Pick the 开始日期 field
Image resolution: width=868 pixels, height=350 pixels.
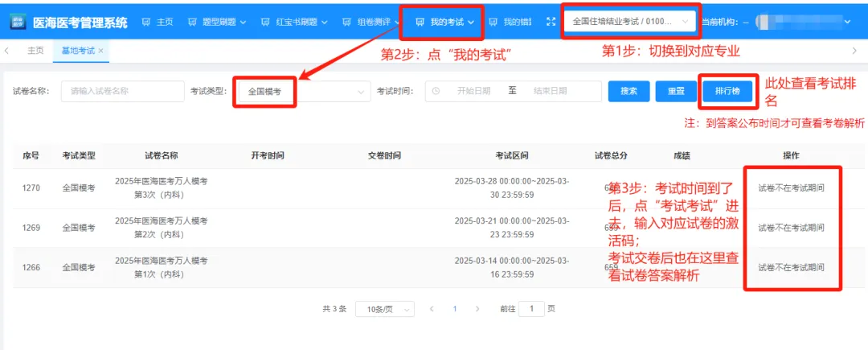coord(473,92)
